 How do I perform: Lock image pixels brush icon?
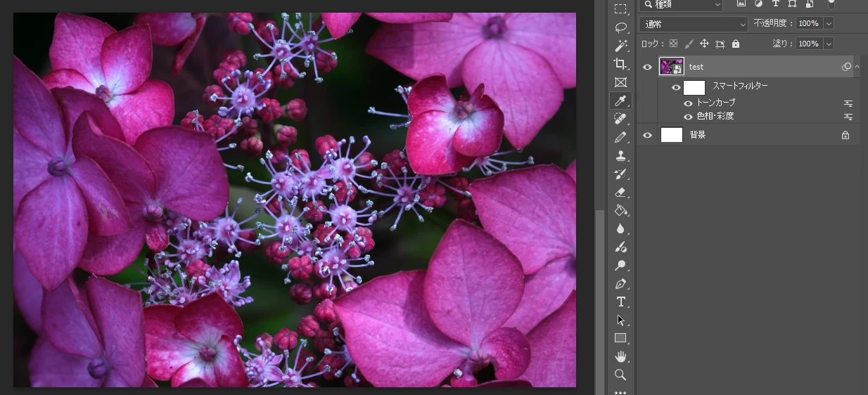click(x=689, y=44)
